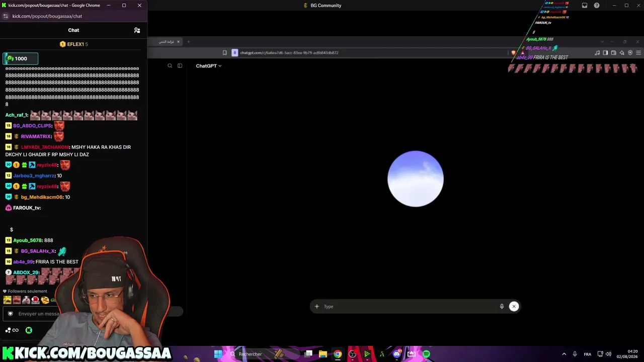Open the music note icon in browser toolbar
The image size is (644, 362).
[597, 53]
